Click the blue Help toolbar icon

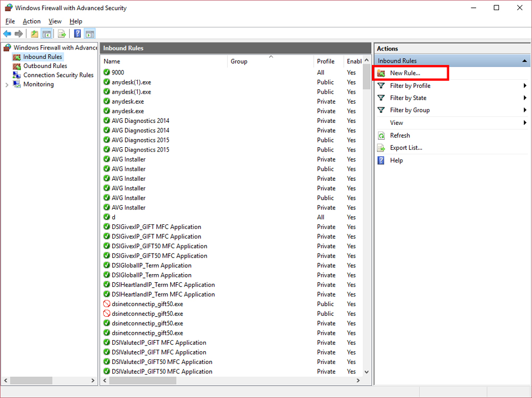click(78, 33)
